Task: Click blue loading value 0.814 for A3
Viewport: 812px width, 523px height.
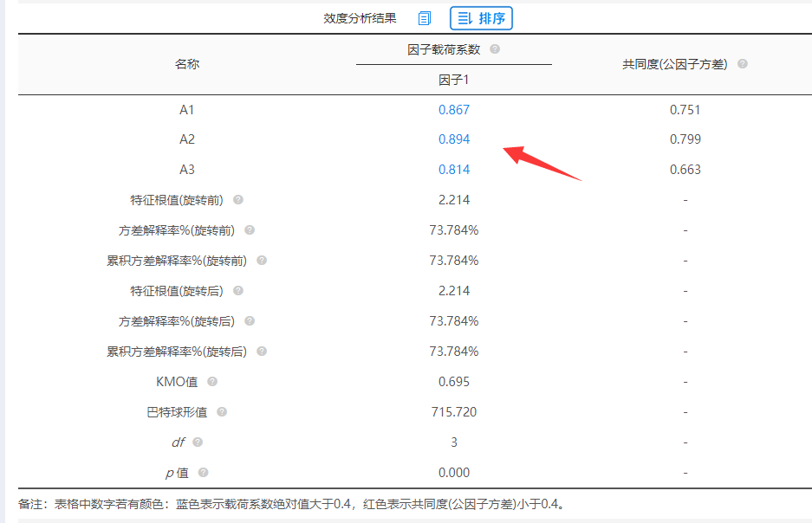Action: (x=453, y=170)
